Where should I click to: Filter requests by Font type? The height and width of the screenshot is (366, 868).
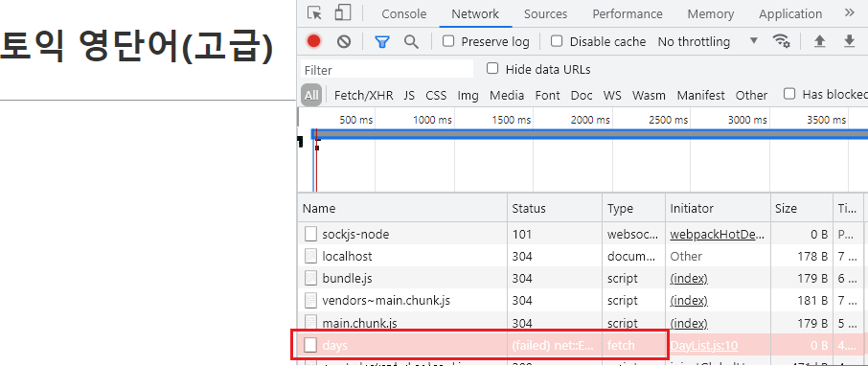point(547,95)
